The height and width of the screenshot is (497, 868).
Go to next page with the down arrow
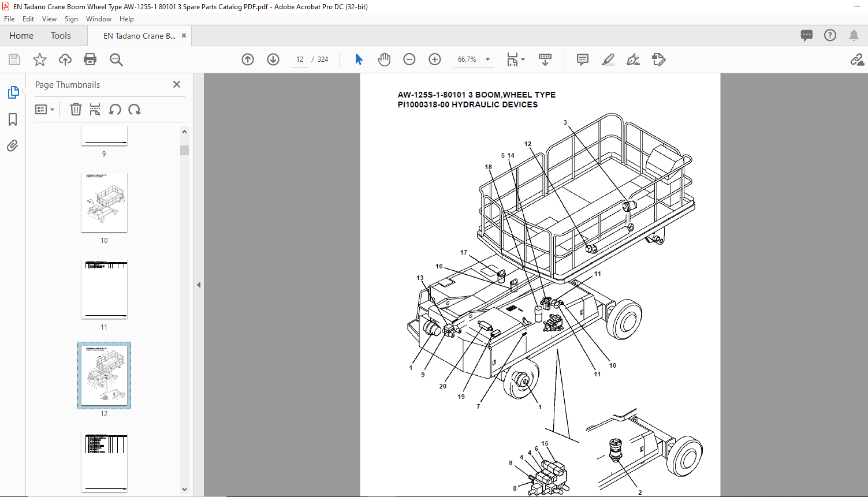point(273,59)
